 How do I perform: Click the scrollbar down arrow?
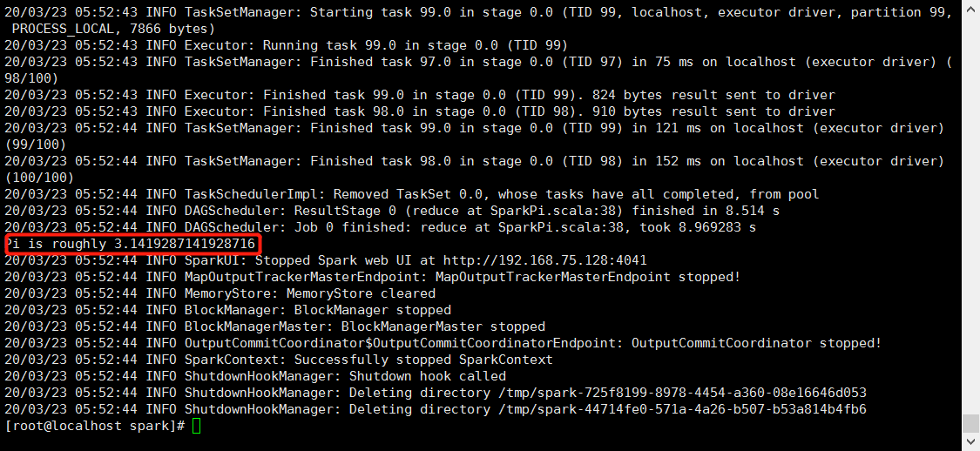pos(970,442)
